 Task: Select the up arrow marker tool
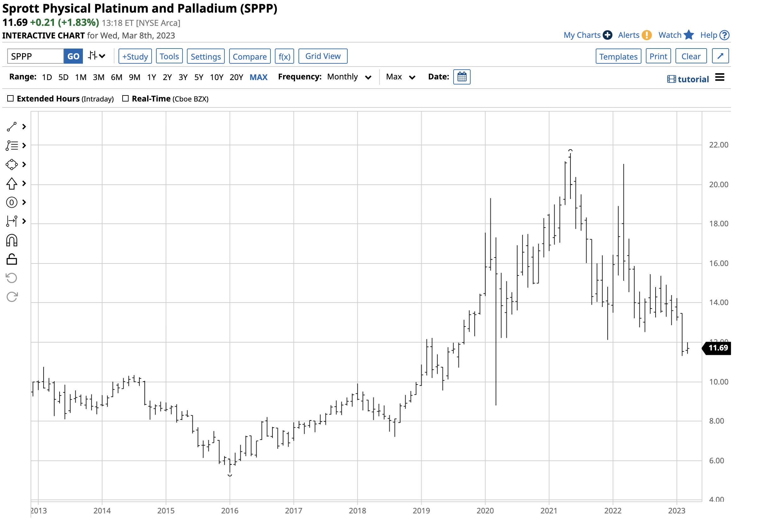[x=12, y=183]
